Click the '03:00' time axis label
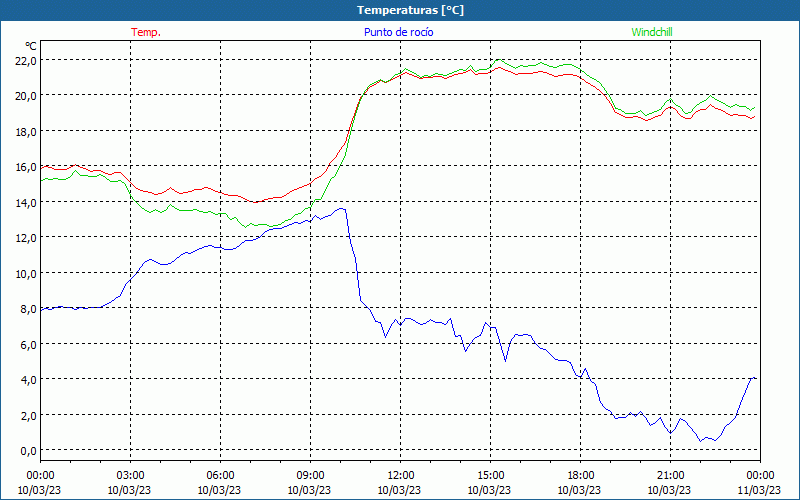 pyautogui.click(x=130, y=476)
